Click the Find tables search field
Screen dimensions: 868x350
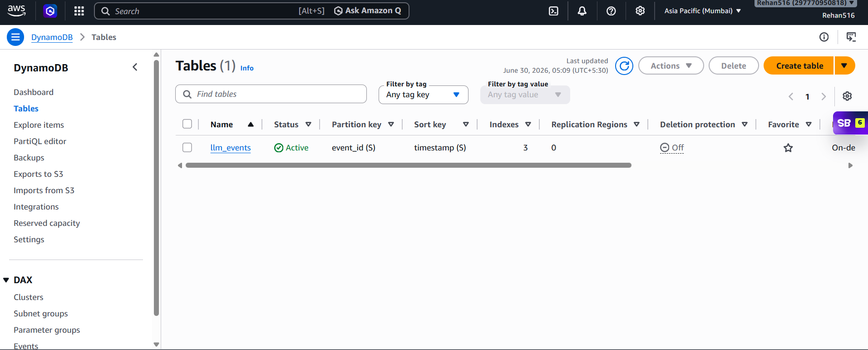[271, 94]
